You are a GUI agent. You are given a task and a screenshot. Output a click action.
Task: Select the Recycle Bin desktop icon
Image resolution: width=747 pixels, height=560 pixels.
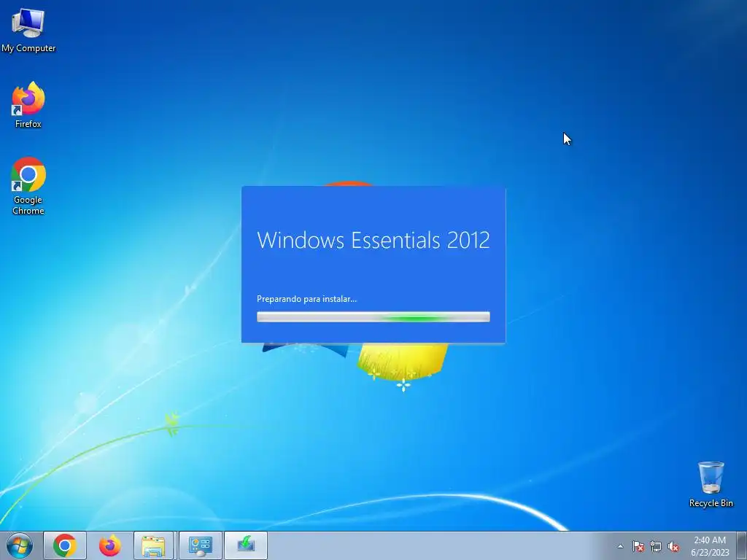click(x=711, y=484)
